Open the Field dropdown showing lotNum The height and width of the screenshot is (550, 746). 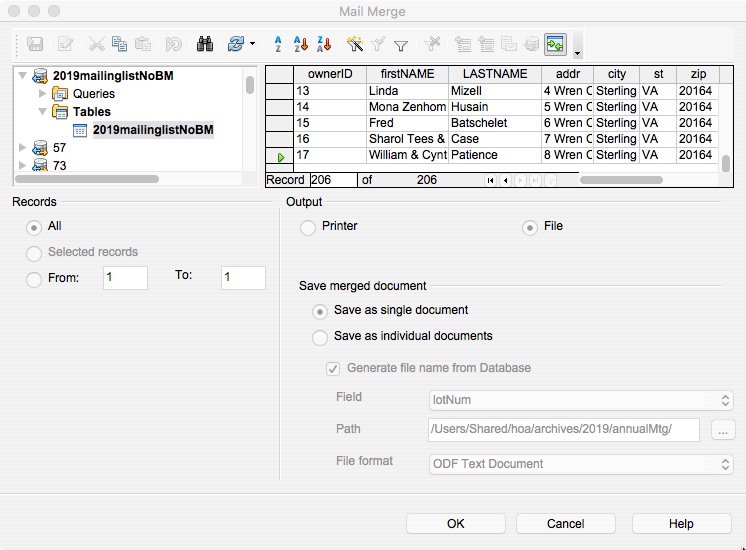[581, 400]
